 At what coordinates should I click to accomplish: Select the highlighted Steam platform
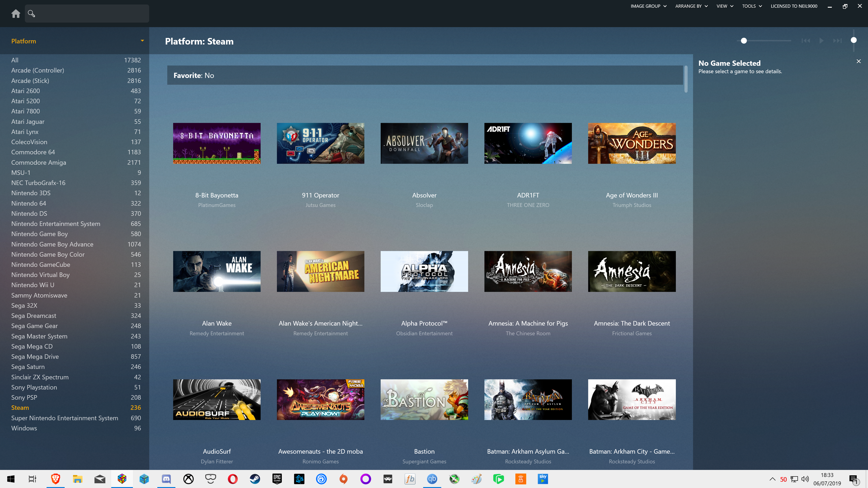pyautogui.click(x=76, y=408)
